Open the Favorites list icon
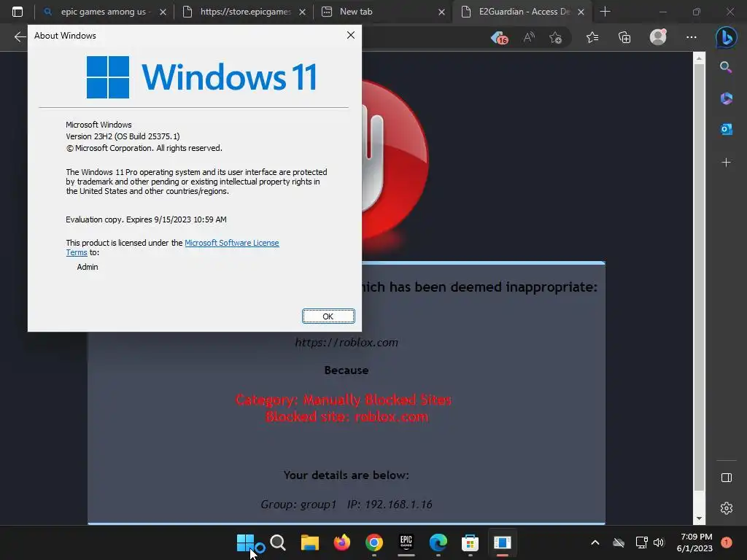The width and height of the screenshot is (747, 560). click(x=592, y=37)
